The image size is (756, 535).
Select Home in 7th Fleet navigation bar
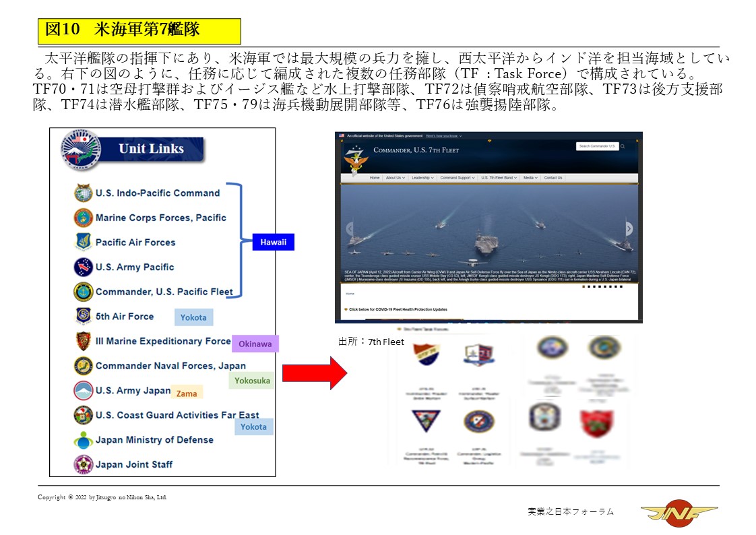375,178
